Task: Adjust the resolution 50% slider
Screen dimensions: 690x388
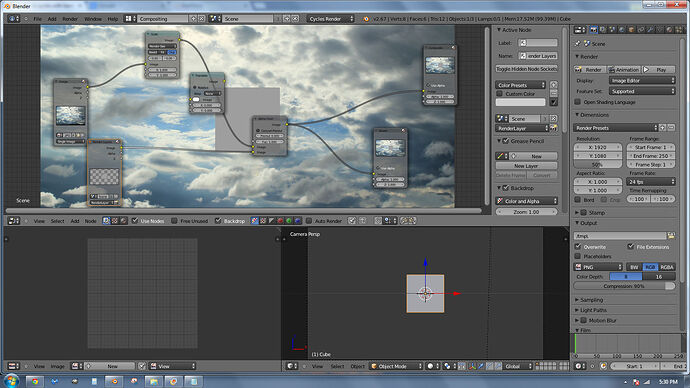Action: pyautogui.click(x=598, y=165)
